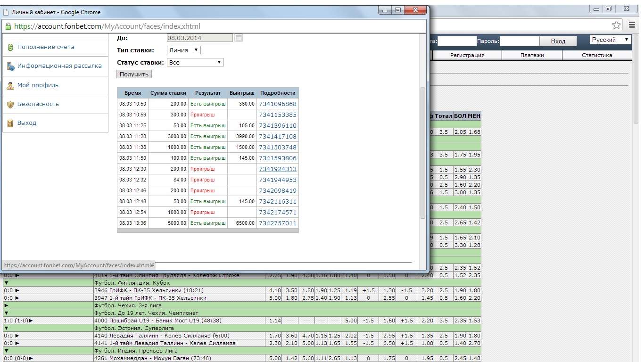Click the mailing icon beside Информационная рассылка
The image size is (644, 362).
coord(10,66)
